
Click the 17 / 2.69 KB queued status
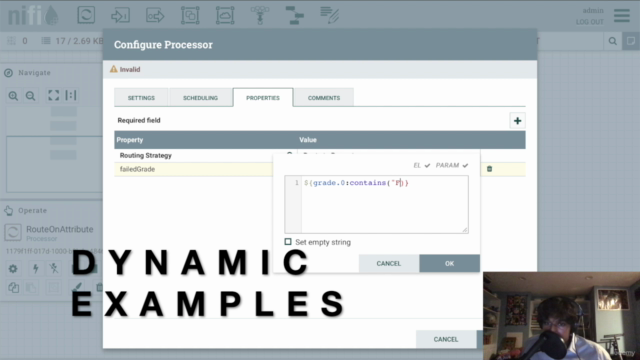pos(73,41)
